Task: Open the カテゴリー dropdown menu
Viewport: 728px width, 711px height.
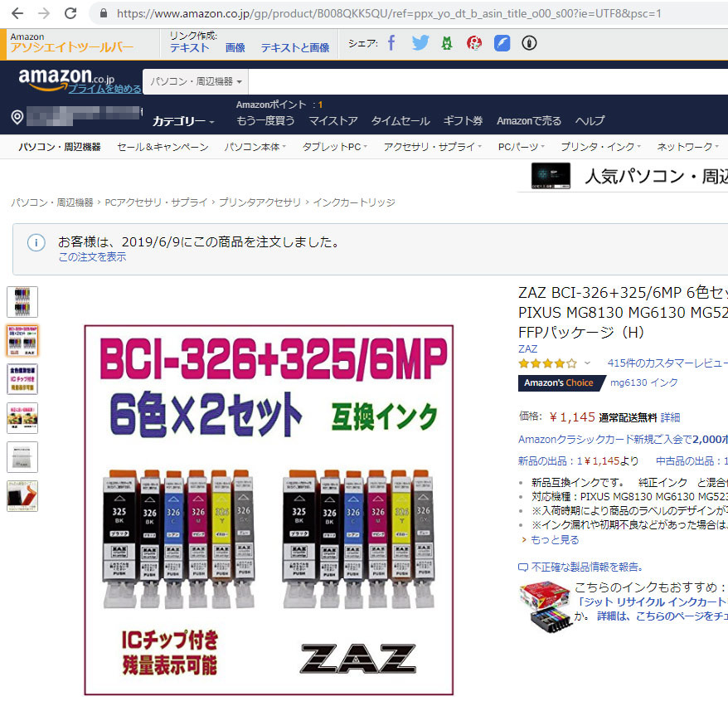Action: point(183,121)
